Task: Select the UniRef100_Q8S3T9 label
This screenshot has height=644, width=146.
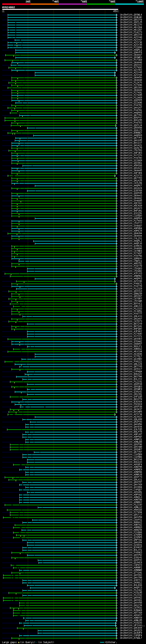Action: pyautogui.click(x=131, y=35)
